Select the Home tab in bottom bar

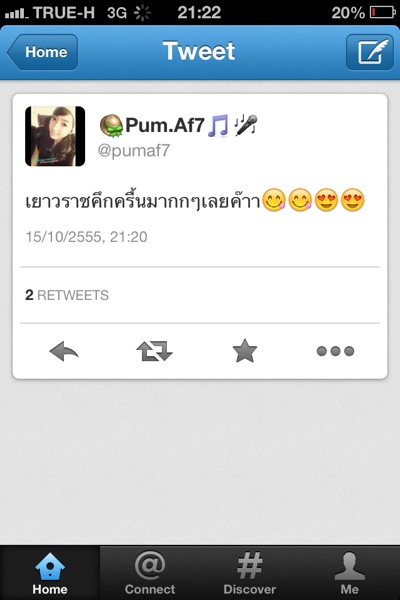50,573
